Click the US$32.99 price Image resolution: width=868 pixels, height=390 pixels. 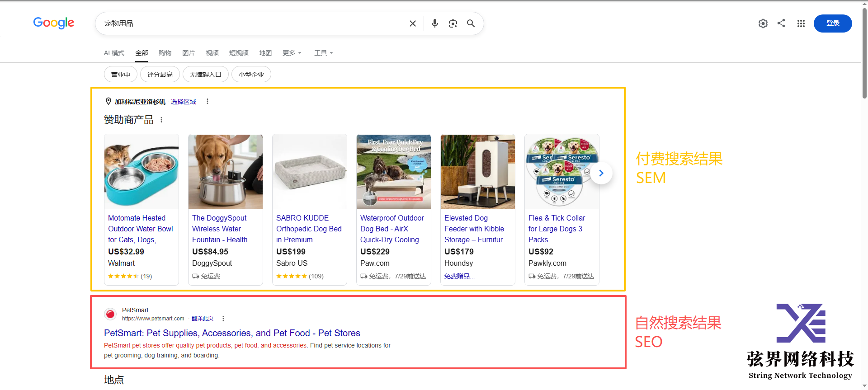coord(126,252)
